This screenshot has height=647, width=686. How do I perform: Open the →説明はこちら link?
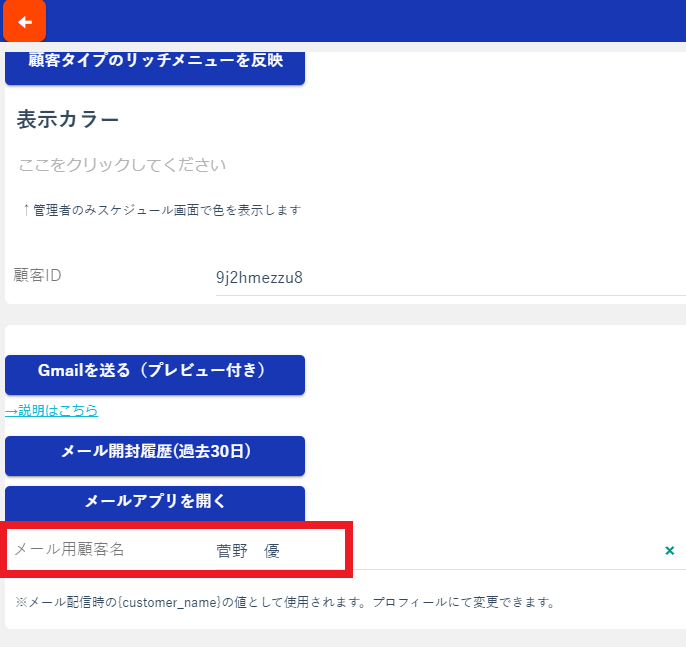coord(52,410)
